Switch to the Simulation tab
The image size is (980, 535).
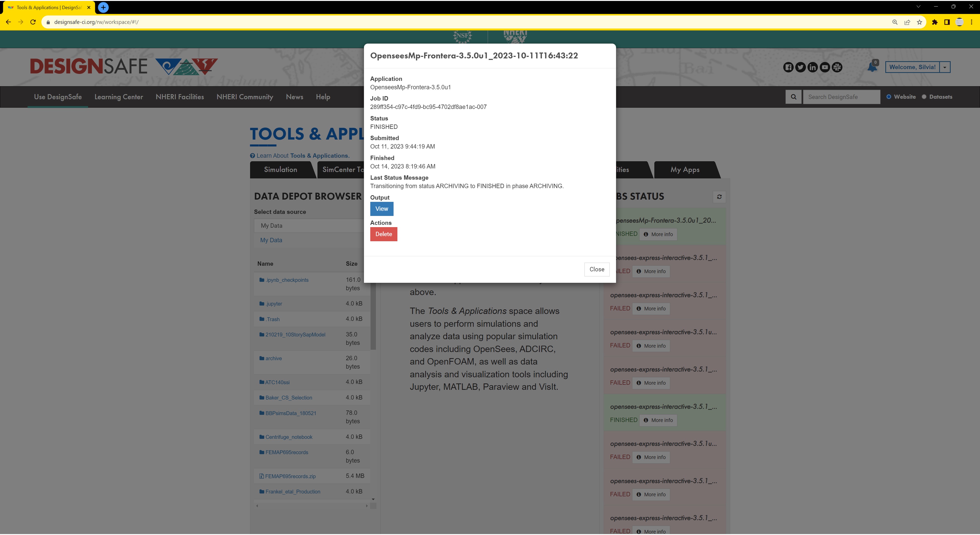(x=280, y=170)
